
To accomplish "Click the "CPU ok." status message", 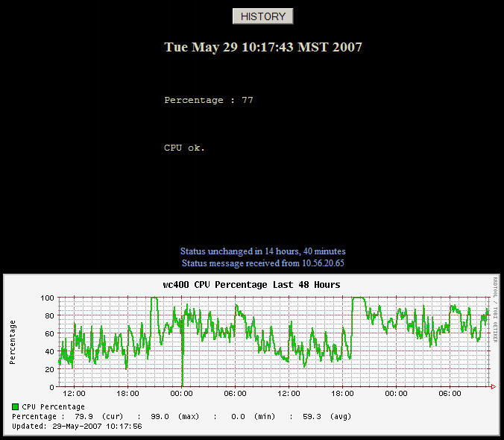I will (184, 148).
